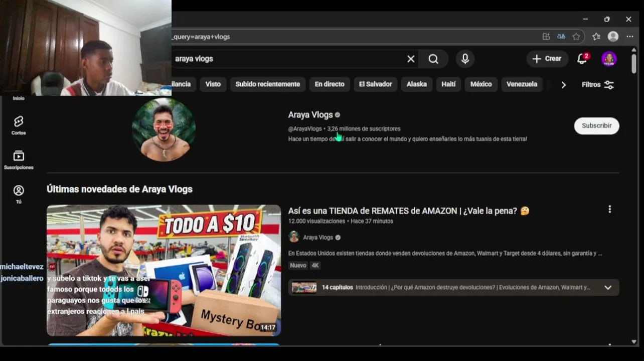Click the video description snippet text
The image size is (644, 361).
point(445,254)
